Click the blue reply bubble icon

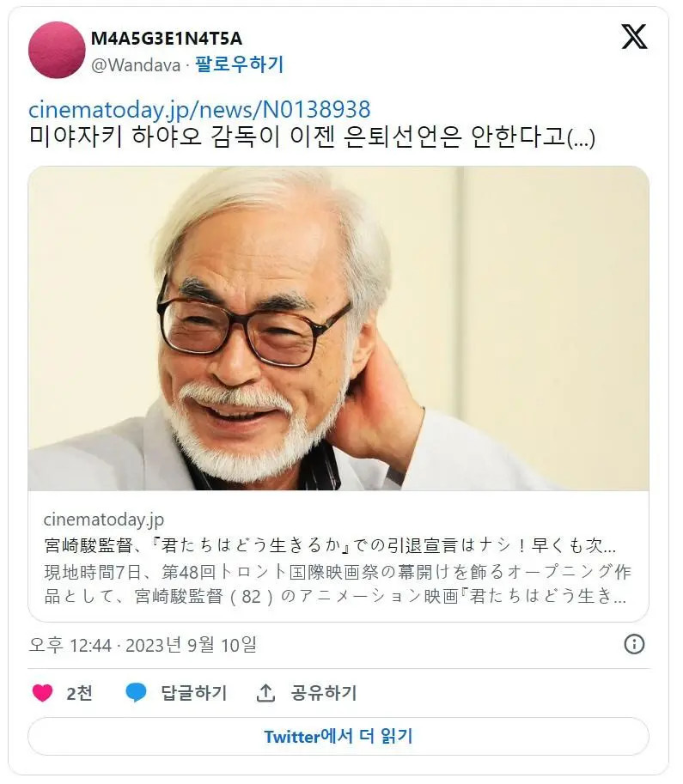(x=136, y=692)
